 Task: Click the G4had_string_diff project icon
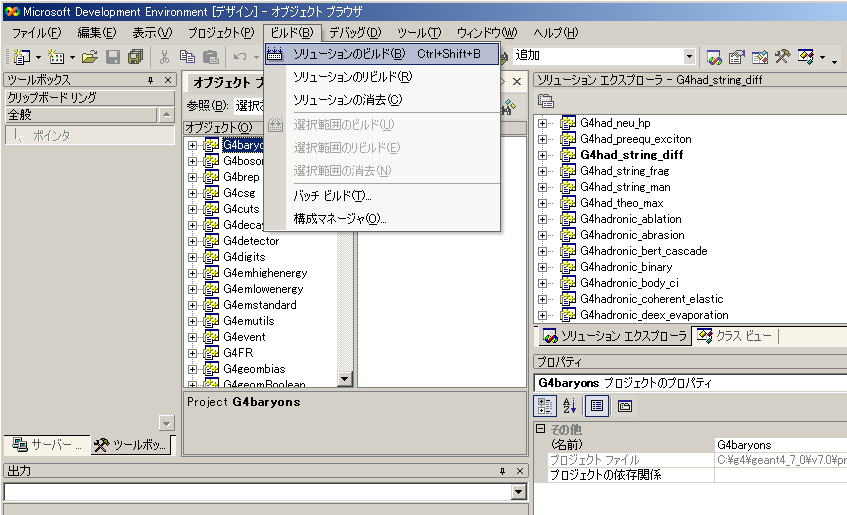[x=567, y=155]
